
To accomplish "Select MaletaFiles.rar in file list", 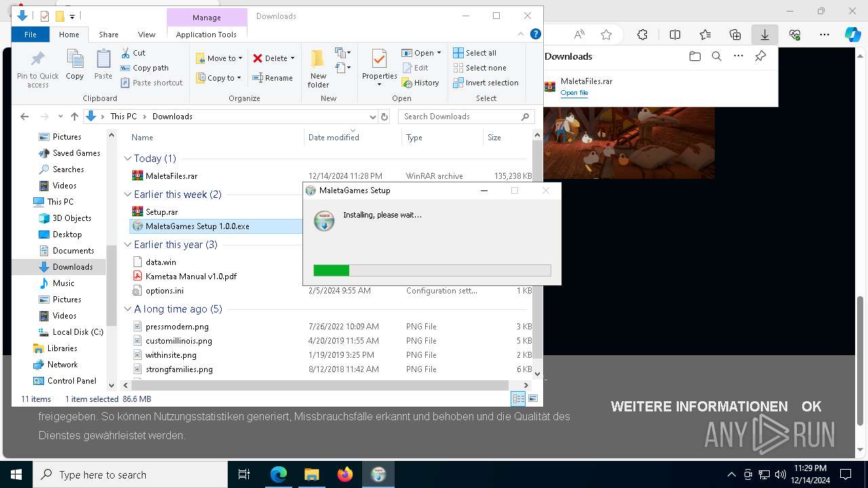I will (x=172, y=176).
